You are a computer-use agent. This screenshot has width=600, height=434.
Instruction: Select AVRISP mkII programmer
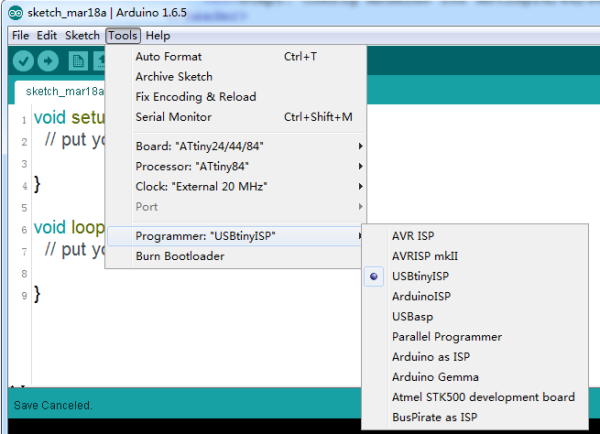474,256
